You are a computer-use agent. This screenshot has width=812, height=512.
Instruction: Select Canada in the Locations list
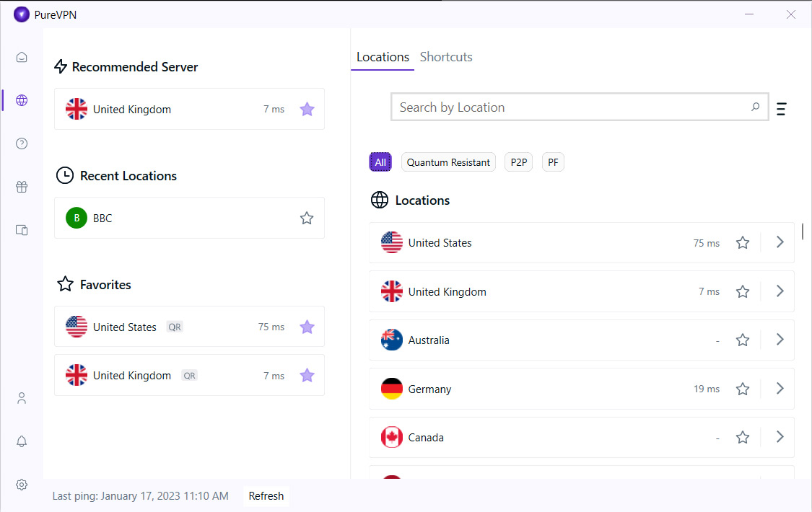coord(582,438)
